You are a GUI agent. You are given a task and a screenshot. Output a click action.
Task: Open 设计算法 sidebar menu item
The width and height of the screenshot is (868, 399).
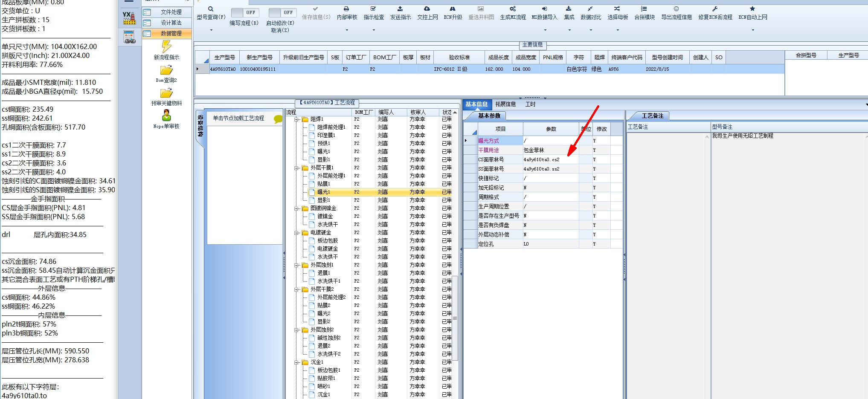167,23
